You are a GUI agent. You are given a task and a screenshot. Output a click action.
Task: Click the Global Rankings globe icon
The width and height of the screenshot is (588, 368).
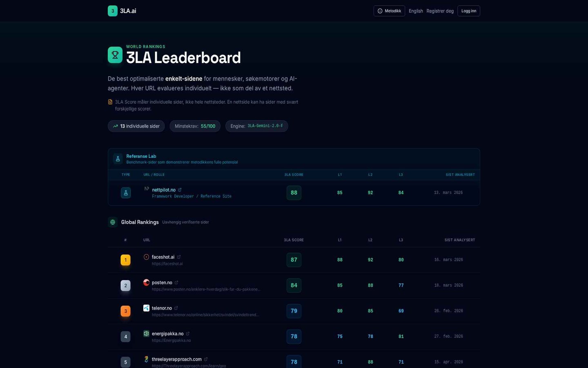113,222
